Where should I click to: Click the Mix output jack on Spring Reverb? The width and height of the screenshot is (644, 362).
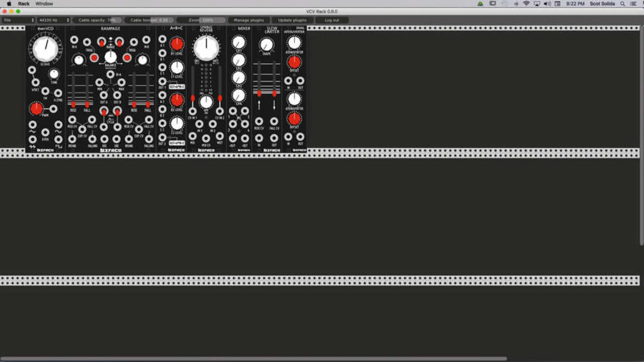pyautogui.click(x=192, y=136)
